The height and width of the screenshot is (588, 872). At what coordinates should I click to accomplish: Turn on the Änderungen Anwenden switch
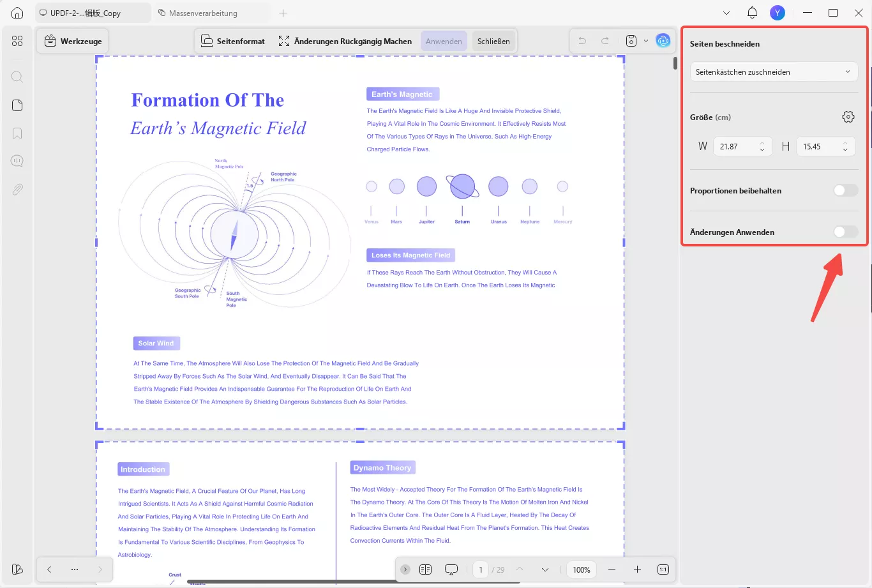click(x=846, y=232)
